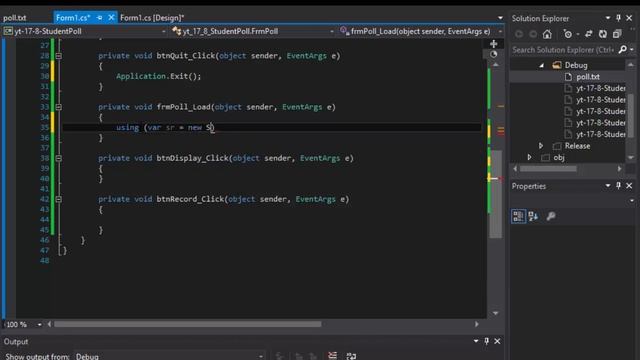
Task: Open Properties window position menu
Action: [x=608, y=186]
